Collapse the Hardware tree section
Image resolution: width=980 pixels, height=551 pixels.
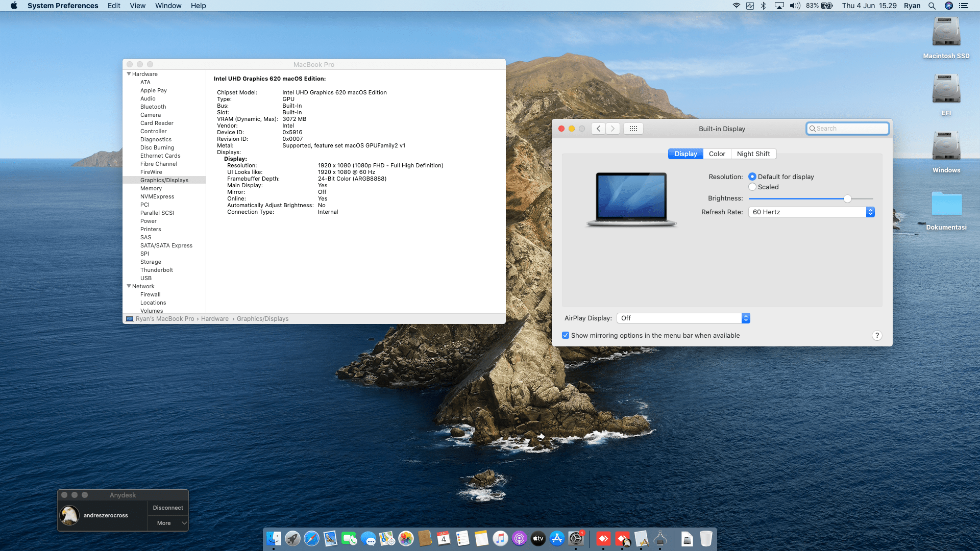pyautogui.click(x=129, y=74)
